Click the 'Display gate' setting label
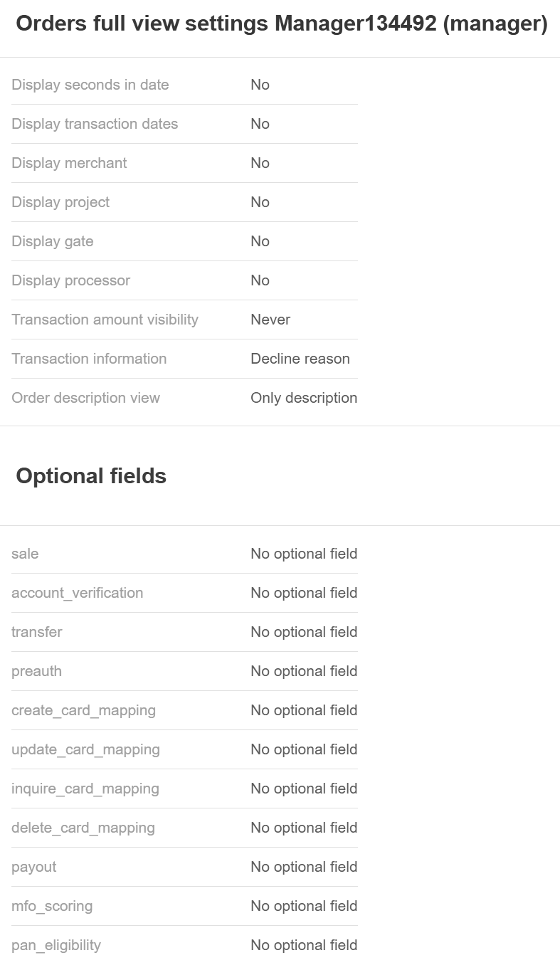Viewport: 560px width, 970px height. tap(53, 241)
